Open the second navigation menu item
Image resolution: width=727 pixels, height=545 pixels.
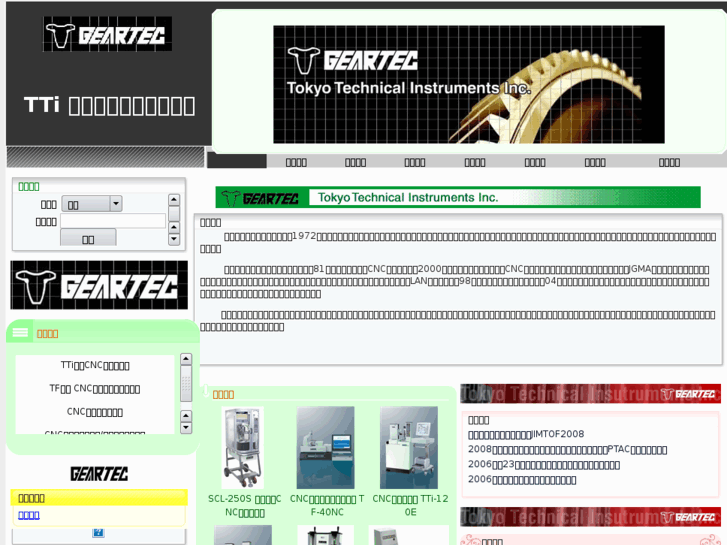point(355,162)
